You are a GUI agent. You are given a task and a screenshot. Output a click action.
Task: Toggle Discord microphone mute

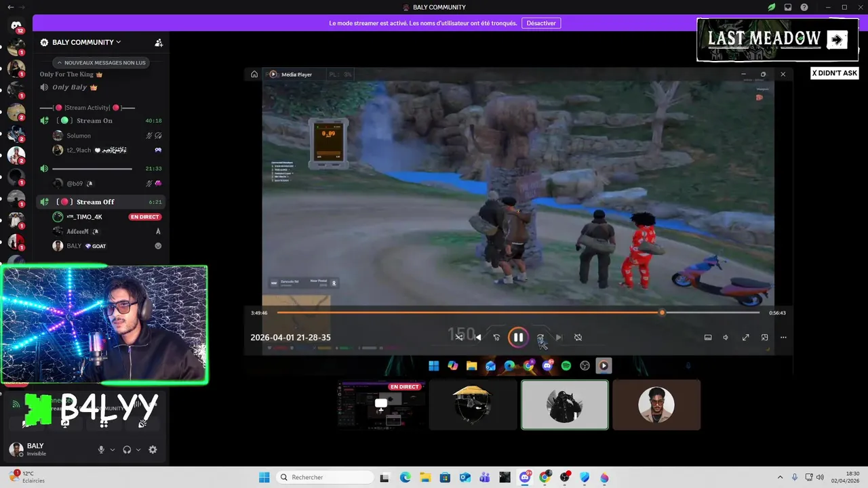(x=101, y=449)
